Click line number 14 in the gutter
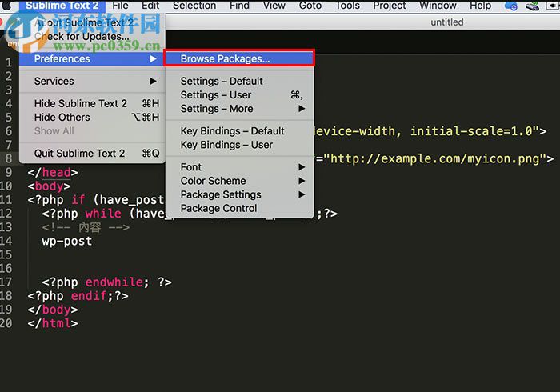560x392 pixels. (6, 241)
